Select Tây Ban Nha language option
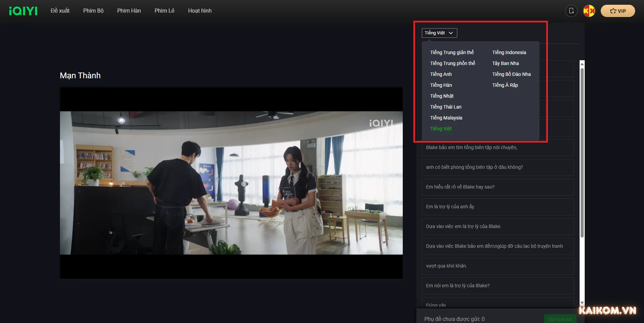This screenshot has height=323, width=644. (505, 63)
